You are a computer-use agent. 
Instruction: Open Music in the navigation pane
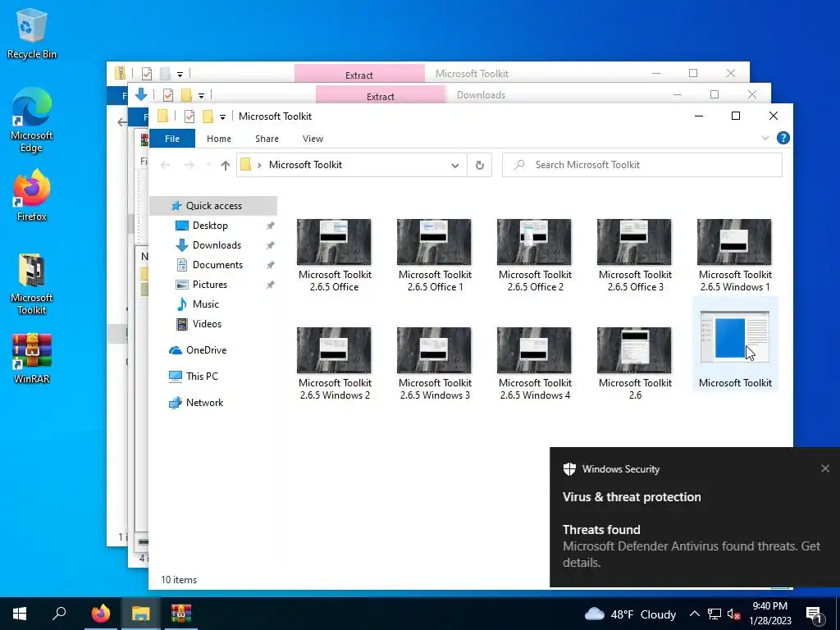pos(205,304)
